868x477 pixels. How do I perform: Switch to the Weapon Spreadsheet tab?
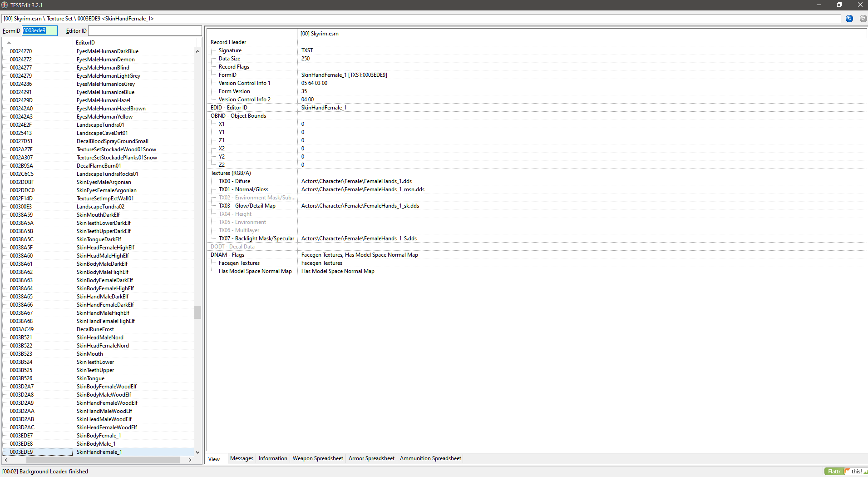(318, 458)
